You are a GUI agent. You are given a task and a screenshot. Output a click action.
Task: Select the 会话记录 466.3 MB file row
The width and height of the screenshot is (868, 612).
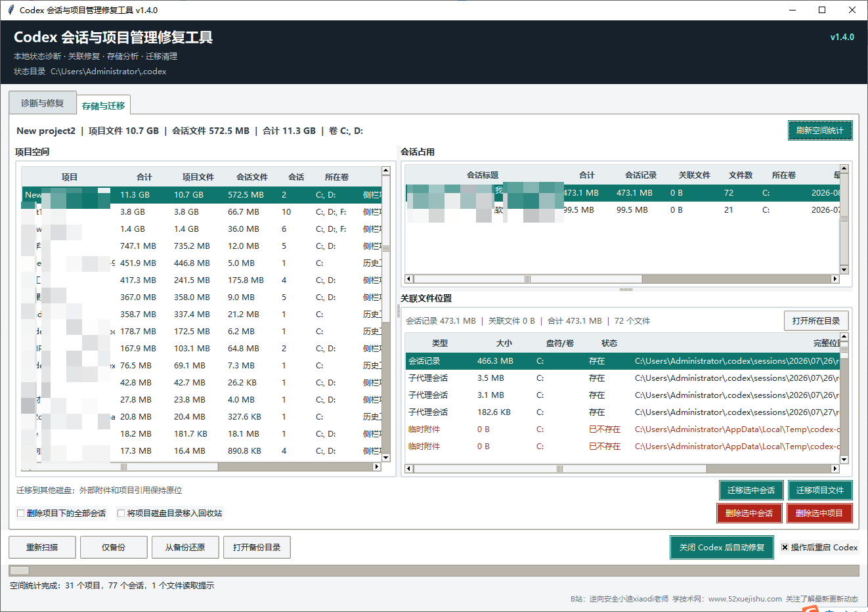622,361
